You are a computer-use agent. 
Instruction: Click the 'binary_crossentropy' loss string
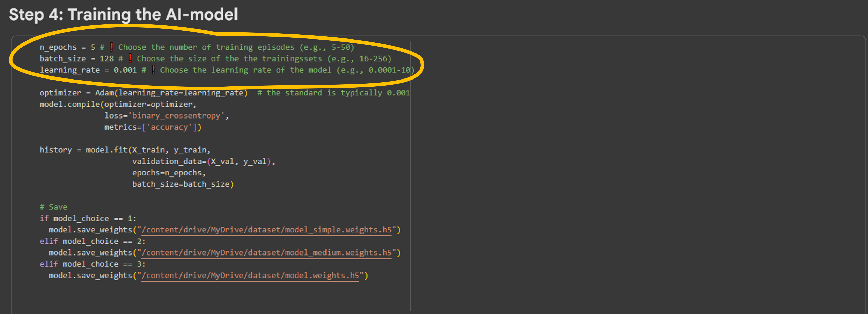click(x=176, y=116)
